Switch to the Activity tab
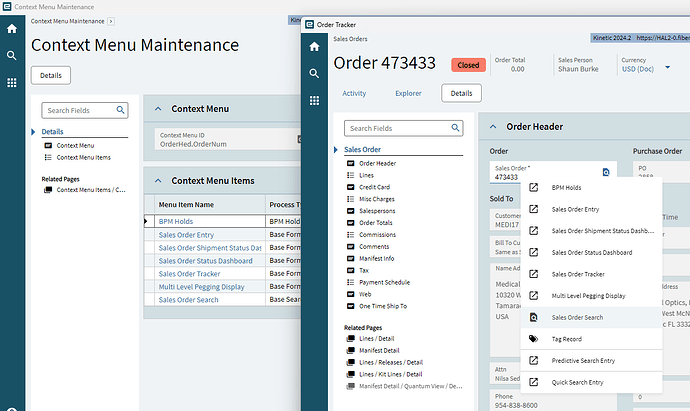This screenshot has width=690, height=411. click(354, 93)
